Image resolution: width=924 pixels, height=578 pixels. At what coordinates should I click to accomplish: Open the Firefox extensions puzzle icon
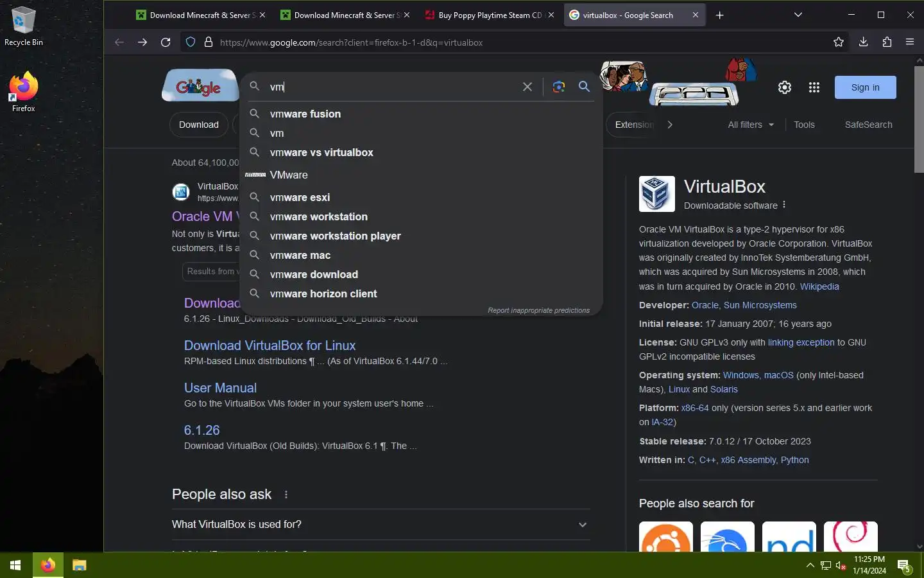click(x=887, y=42)
